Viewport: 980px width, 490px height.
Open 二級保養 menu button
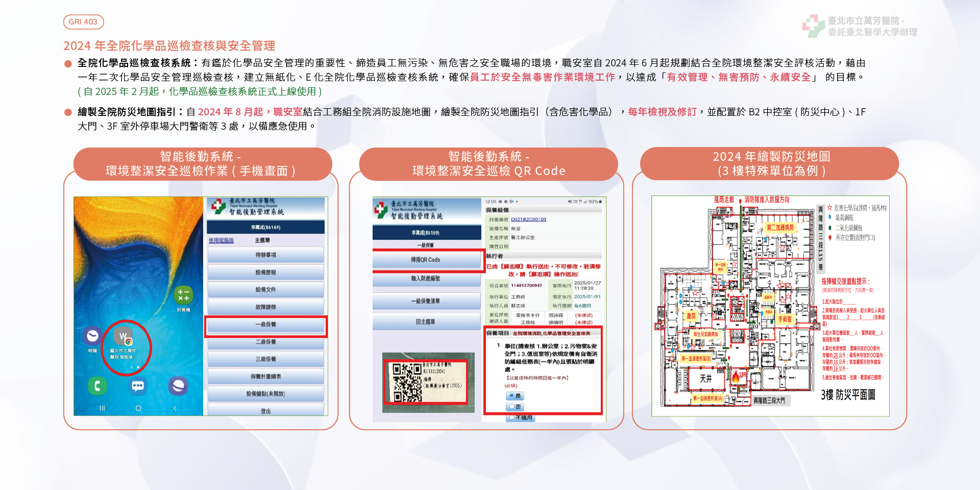(x=266, y=342)
